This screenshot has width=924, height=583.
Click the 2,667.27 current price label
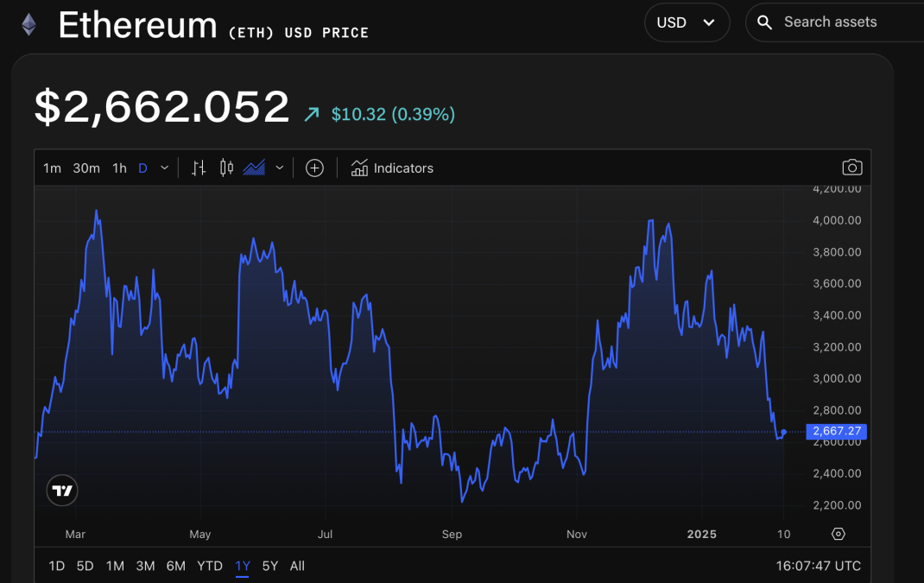[x=835, y=432]
